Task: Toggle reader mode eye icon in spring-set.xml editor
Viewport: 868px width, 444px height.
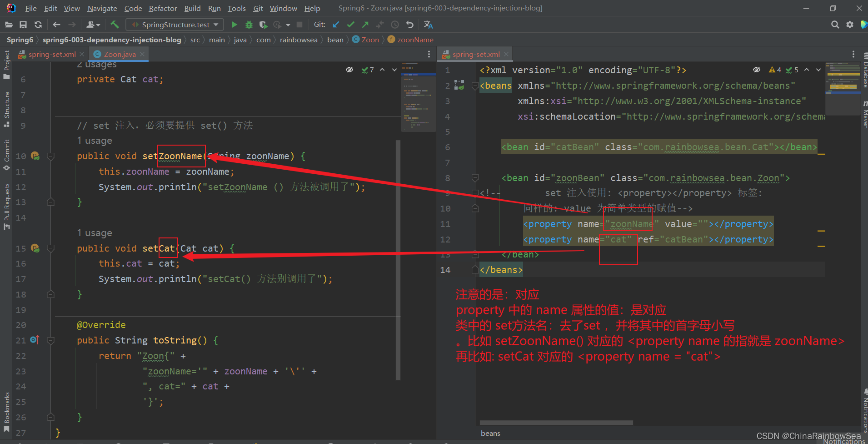Action: tap(757, 70)
